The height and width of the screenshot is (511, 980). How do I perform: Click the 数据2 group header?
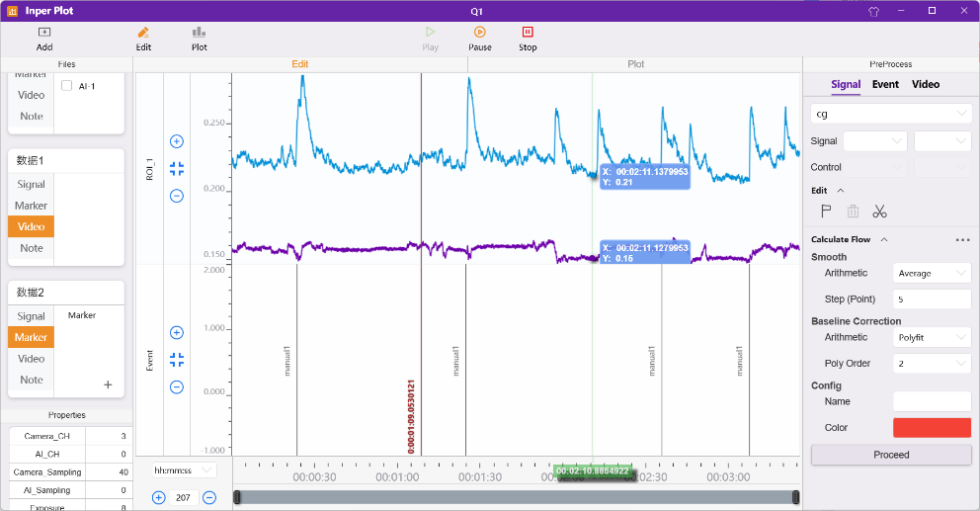coord(65,293)
